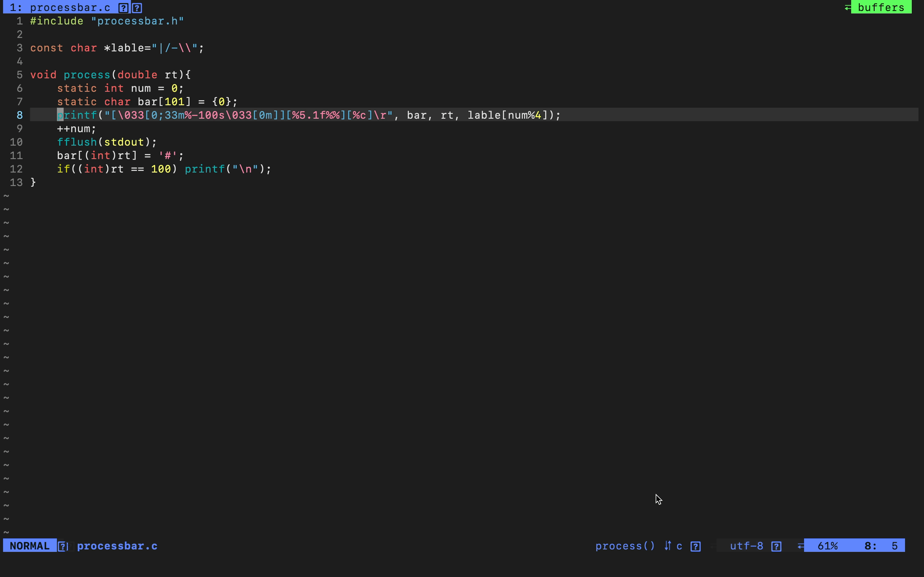Click the 8: 5 cursor position indicator
Screen dimensions: 924x577
point(881,546)
